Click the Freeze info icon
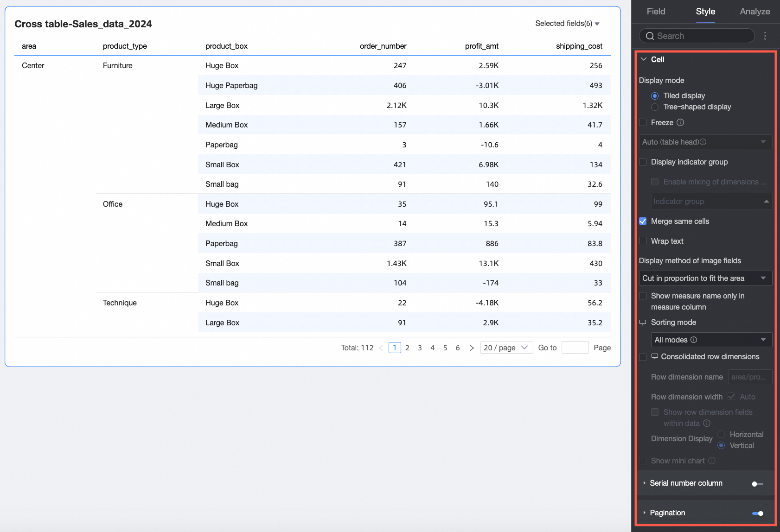The width and height of the screenshot is (780, 532). (x=680, y=122)
